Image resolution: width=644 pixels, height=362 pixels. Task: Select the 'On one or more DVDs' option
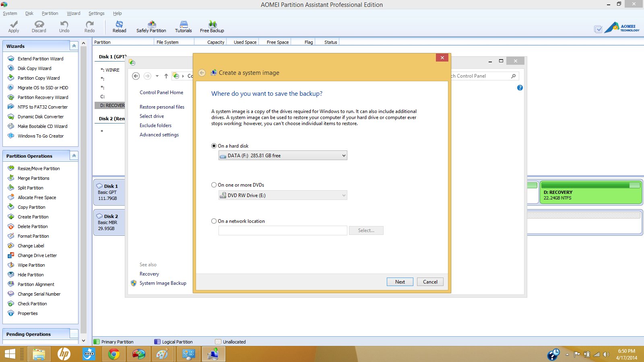[214, 185]
